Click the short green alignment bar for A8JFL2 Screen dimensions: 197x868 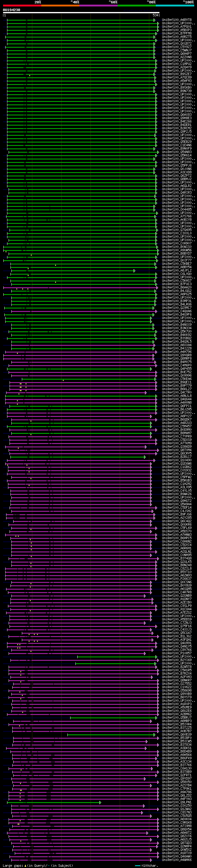tap(73, 271)
